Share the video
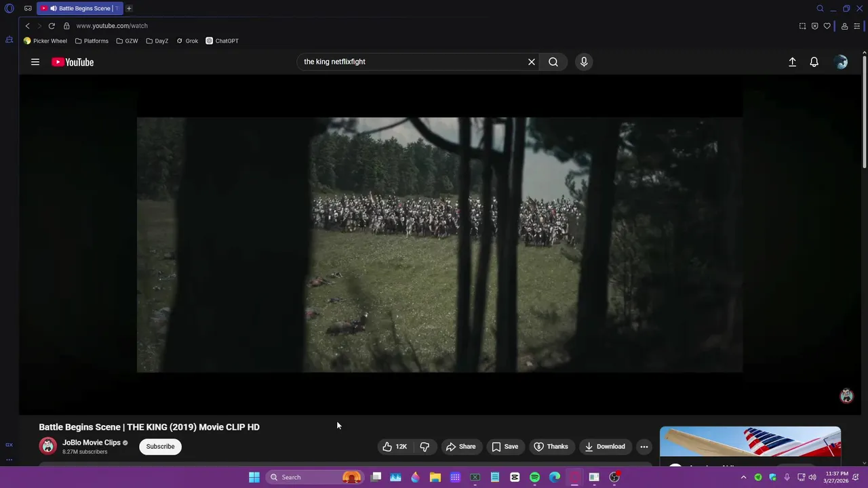The width and height of the screenshot is (868, 488). coord(461,447)
